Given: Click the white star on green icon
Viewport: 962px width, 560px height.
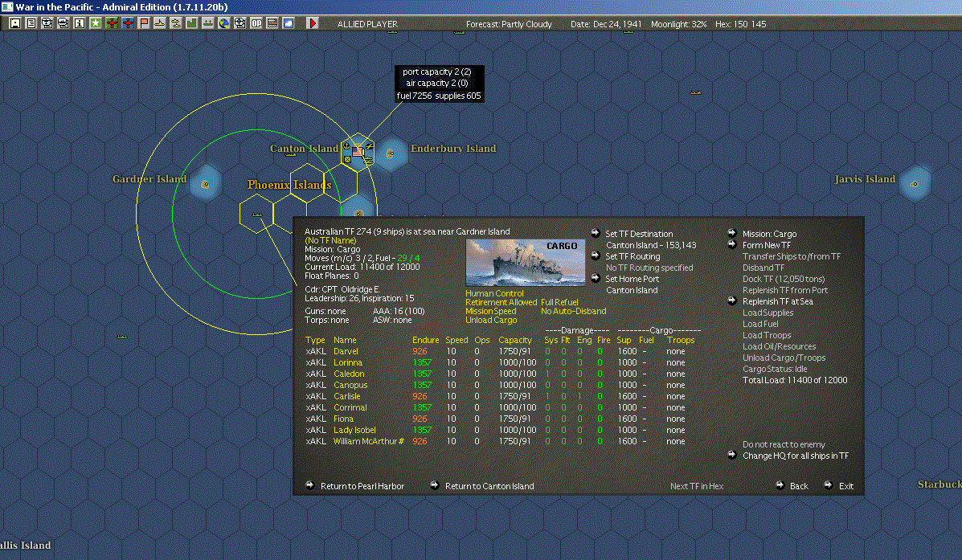Looking at the screenshot, I should 96,23.
